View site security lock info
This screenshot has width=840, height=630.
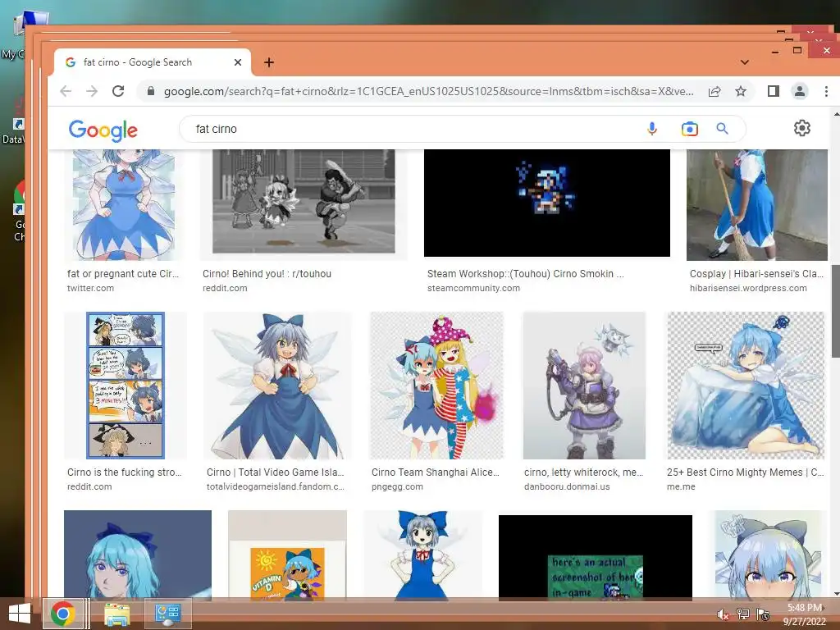coord(151,92)
